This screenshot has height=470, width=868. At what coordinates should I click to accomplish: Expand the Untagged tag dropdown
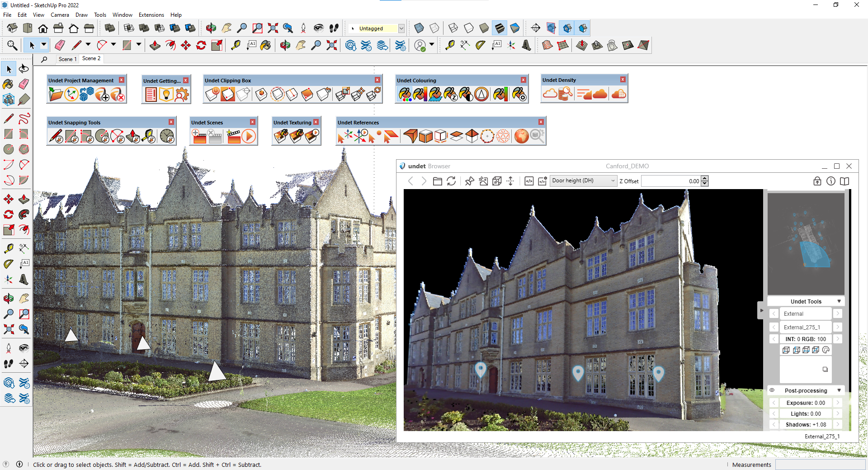401,28
